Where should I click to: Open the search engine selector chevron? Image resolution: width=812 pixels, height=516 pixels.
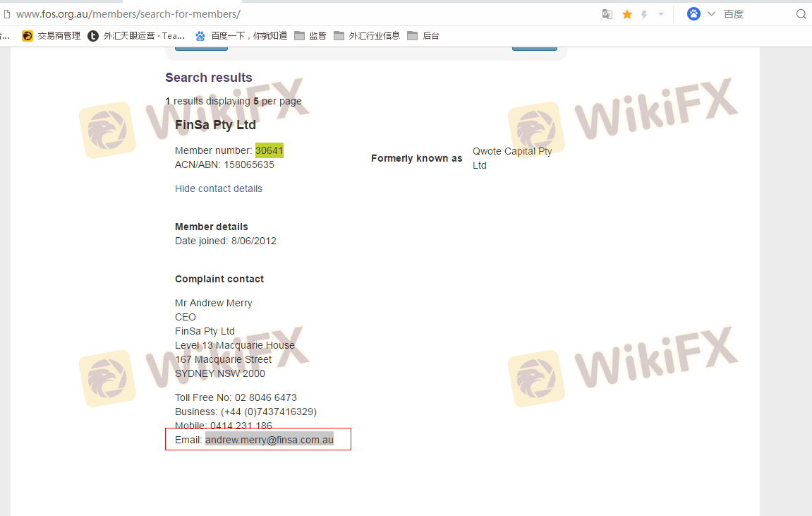tap(711, 14)
